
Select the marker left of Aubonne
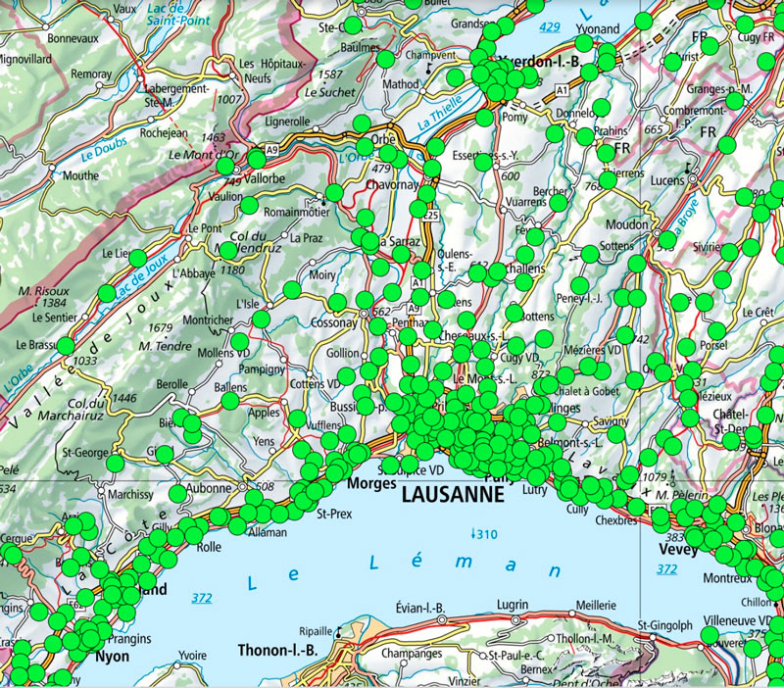tap(177, 491)
